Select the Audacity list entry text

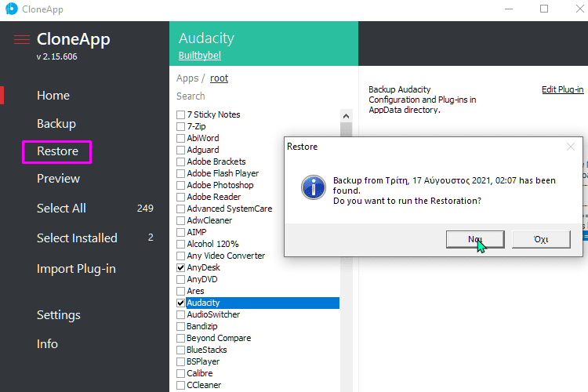[x=203, y=303]
